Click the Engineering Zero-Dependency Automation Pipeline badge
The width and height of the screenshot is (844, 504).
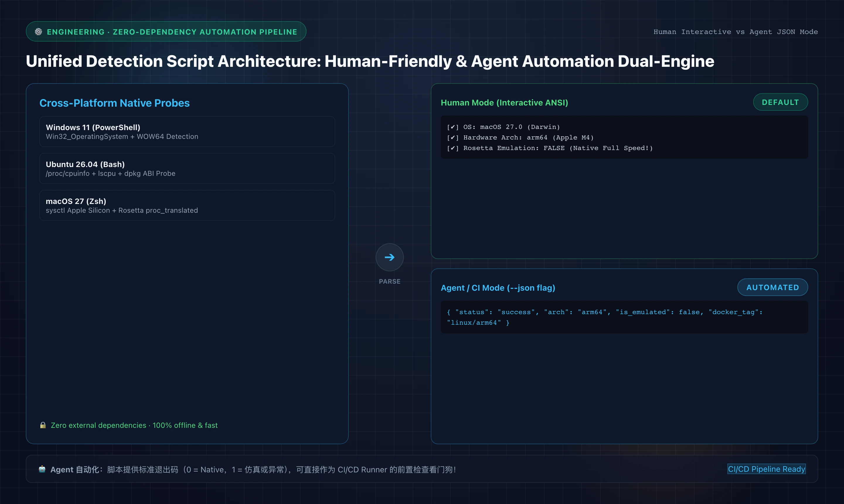pyautogui.click(x=166, y=32)
